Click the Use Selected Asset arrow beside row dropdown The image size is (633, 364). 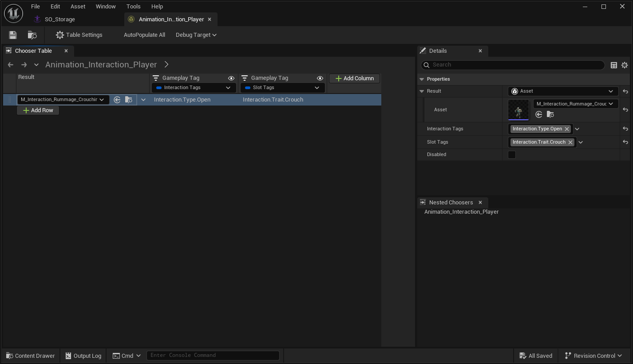click(x=117, y=100)
